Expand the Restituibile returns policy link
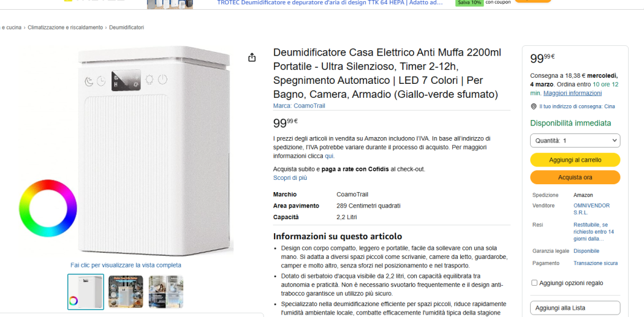 [x=594, y=232]
